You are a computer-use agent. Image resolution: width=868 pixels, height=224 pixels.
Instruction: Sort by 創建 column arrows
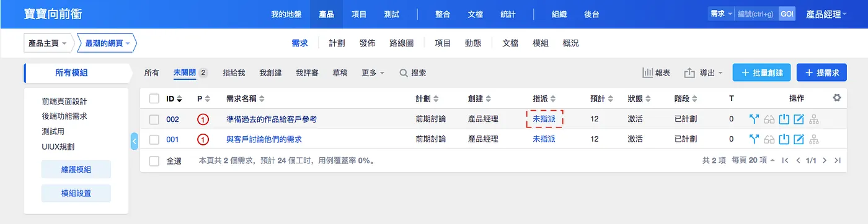pyautogui.click(x=489, y=98)
